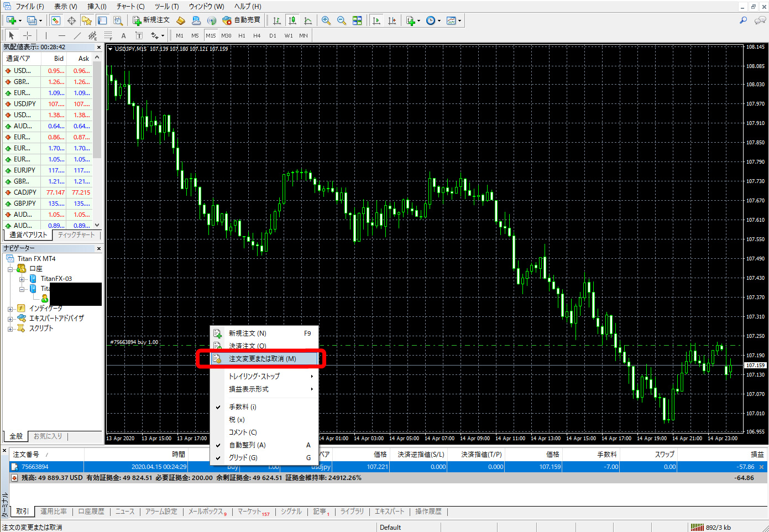The image size is (769, 532).
Task: Select the vertical line drawing tool
Action: tap(46, 35)
